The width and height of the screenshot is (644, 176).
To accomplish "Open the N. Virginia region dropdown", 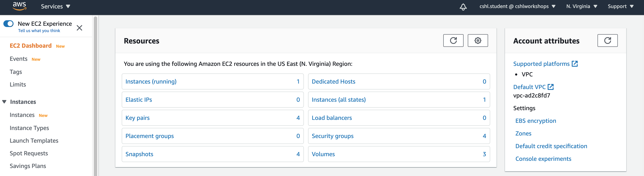I will (582, 7).
